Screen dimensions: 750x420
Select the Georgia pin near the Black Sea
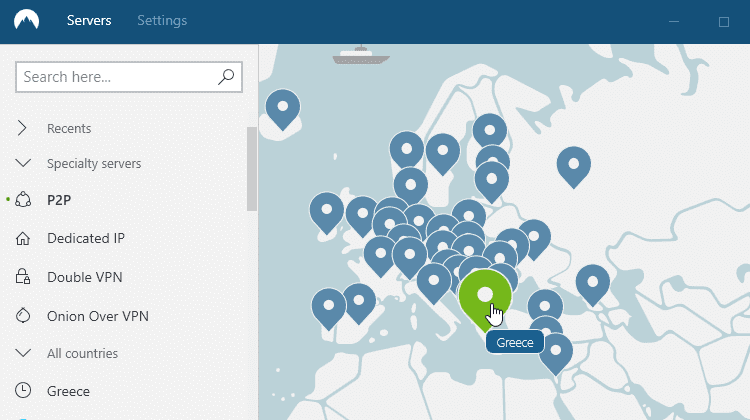coord(593,285)
